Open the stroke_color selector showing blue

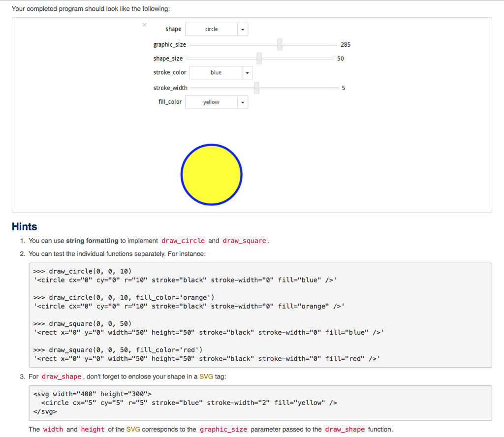(x=217, y=72)
